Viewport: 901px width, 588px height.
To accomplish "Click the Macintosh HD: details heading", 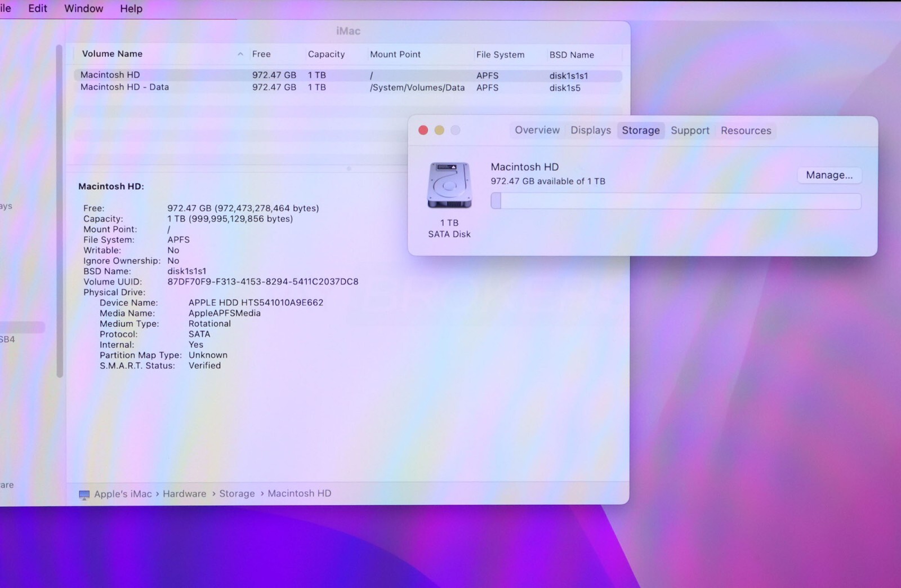I will [x=111, y=186].
